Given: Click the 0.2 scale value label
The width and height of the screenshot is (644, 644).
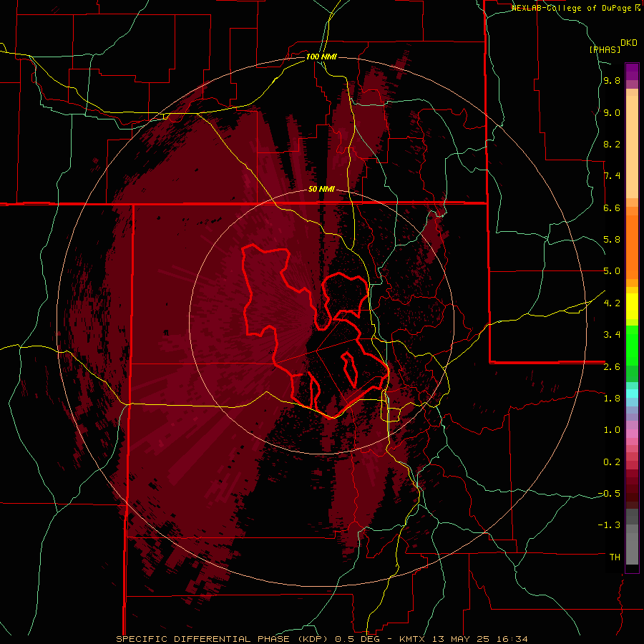Looking at the screenshot, I should (612, 462).
